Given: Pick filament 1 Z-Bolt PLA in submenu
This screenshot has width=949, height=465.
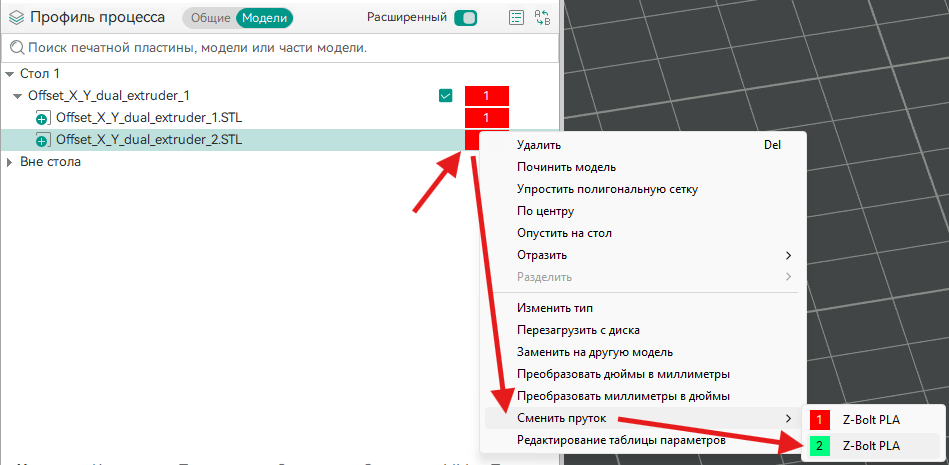Looking at the screenshot, I should point(872,420).
